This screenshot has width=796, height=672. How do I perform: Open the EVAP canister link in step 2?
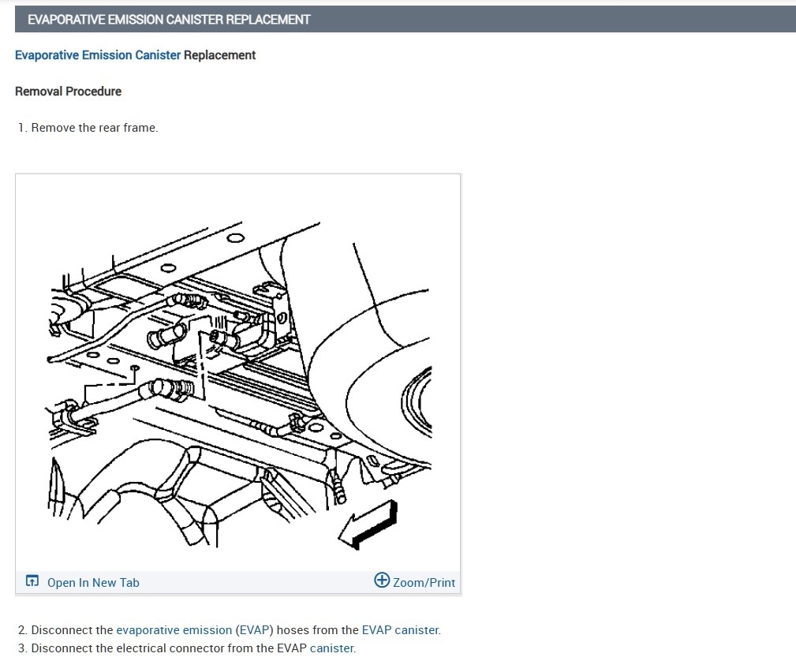[x=401, y=630]
